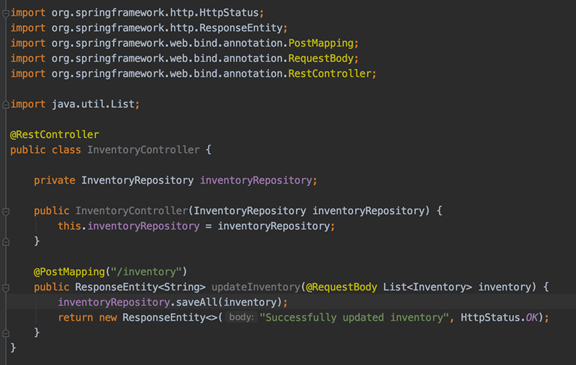This screenshot has height=365, width=576.
Task: Collapse the updateInventory method fold marker
Action: click(6, 288)
